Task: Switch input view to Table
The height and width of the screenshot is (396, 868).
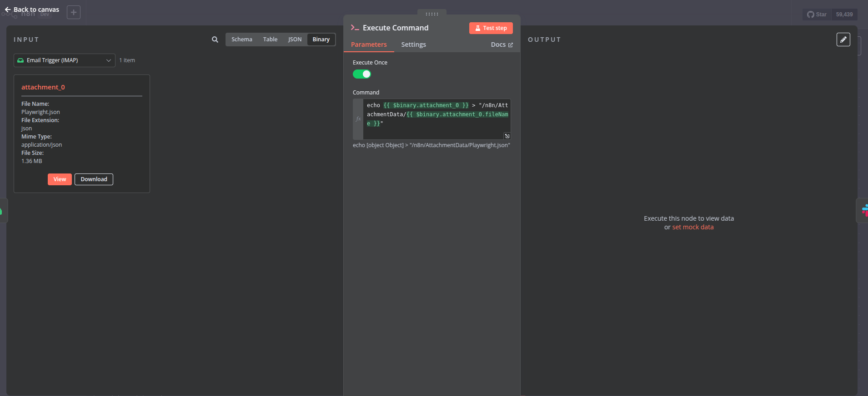Action: (x=270, y=40)
